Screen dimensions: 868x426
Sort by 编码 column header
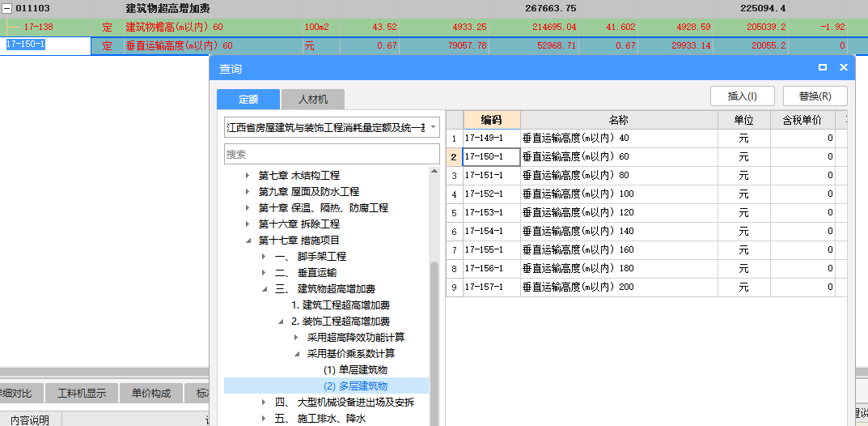click(x=492, y=120)
